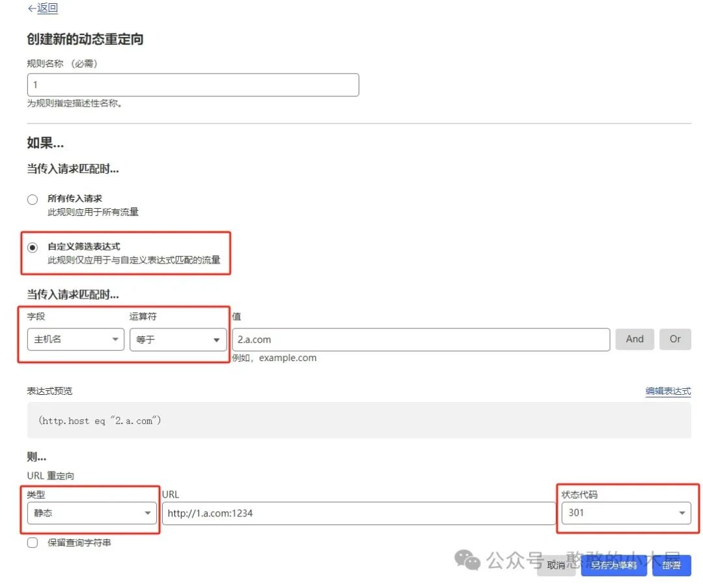
Task: Click the expression preview code box
Action: [x=359, y=420]
